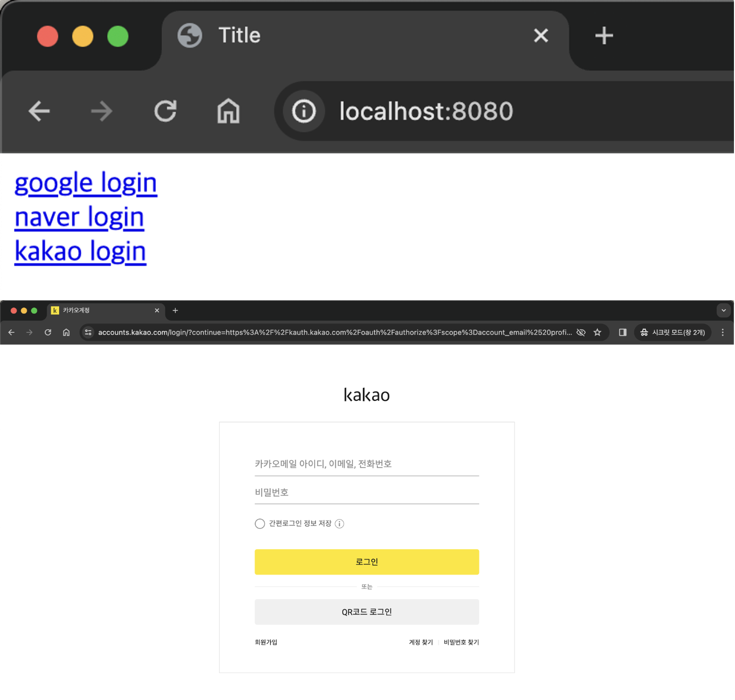Open the naver login link
The height and width of the screenshot is (700, 735).
pos(79,217)
